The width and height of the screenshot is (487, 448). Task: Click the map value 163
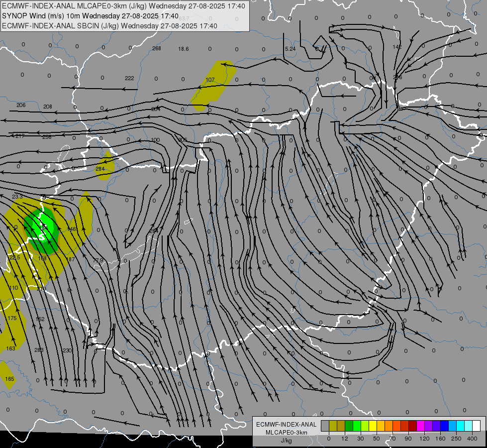(x=10, y=348)
